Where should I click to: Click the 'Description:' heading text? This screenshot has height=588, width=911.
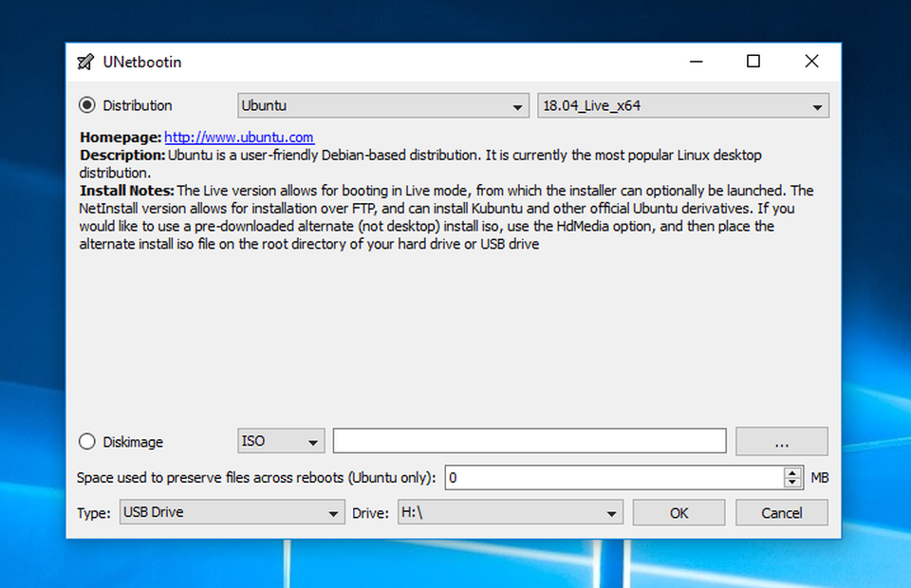122,156
